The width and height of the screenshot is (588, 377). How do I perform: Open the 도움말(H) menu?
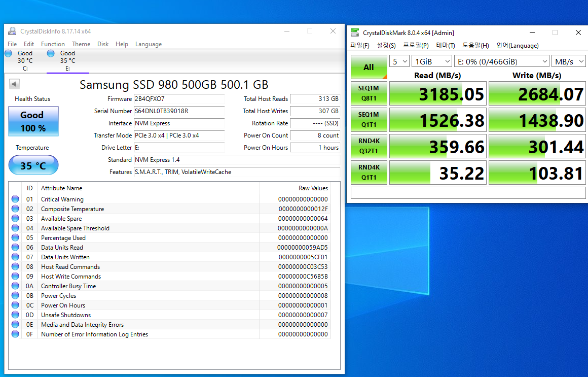[x=475, y=46]
